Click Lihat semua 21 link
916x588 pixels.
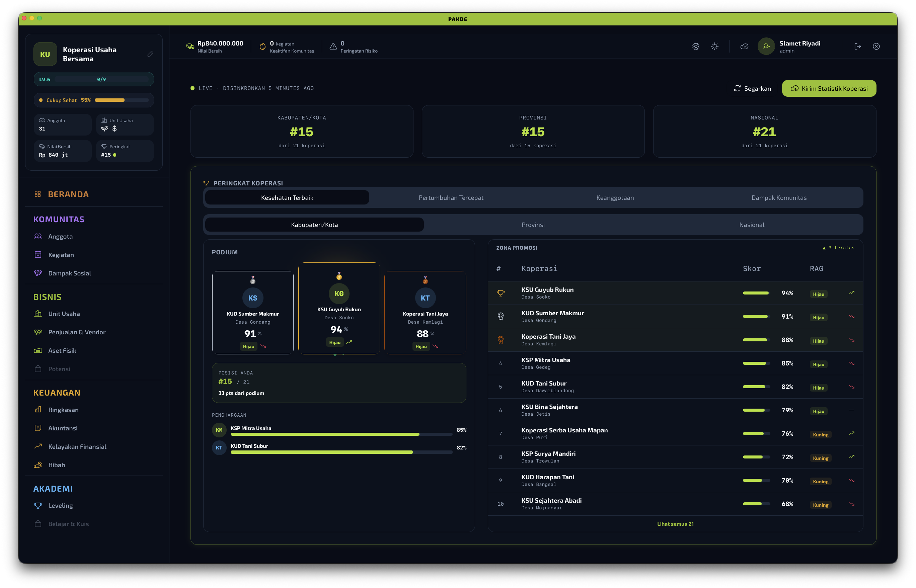point(675,524)
